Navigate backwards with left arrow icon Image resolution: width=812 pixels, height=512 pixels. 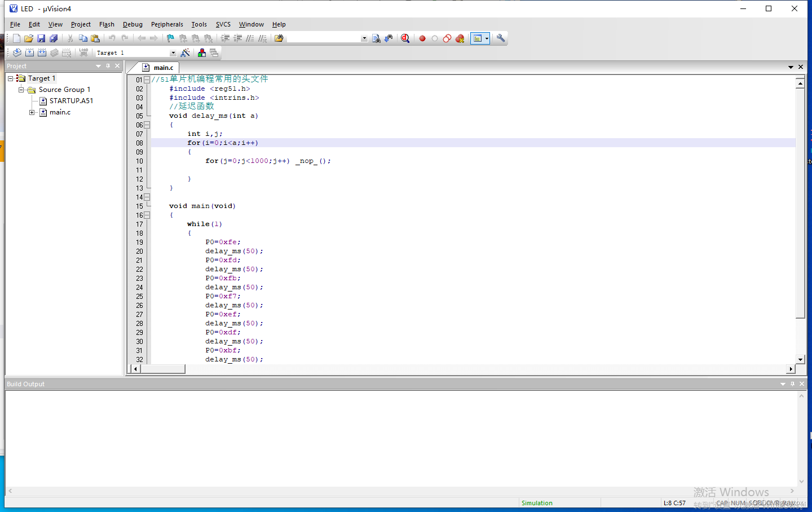(142, 38)
